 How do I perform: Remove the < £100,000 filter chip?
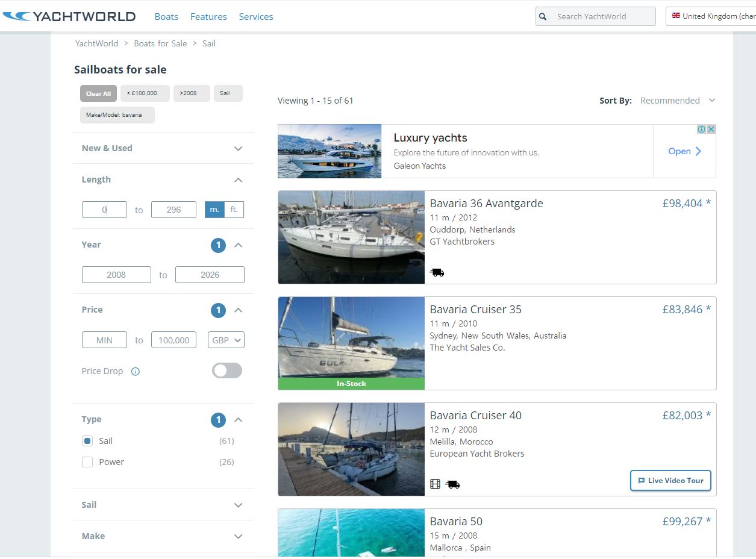145,93
